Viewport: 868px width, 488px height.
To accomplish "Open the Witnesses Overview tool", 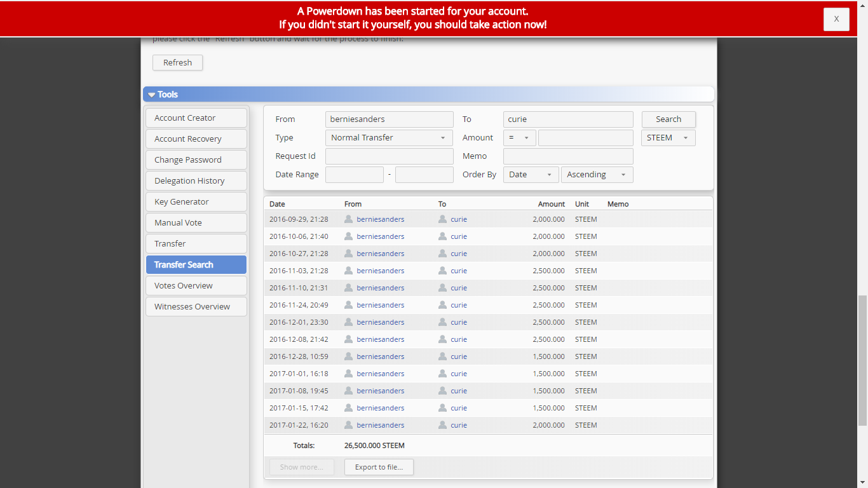I will click(196, 306).
